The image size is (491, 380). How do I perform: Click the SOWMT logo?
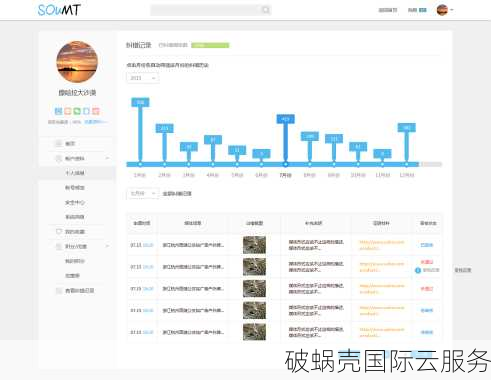pyautogui.click(x=59, y=10)
